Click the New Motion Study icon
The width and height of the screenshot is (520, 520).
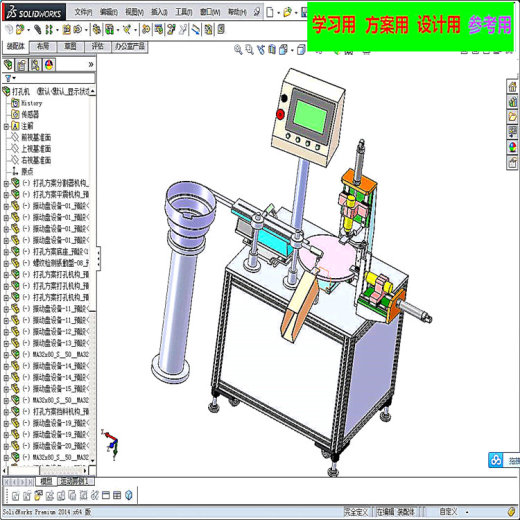pos(146,30)
